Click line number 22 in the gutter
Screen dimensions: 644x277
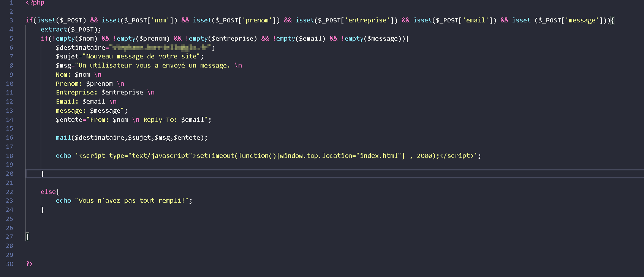pos(9,192)
